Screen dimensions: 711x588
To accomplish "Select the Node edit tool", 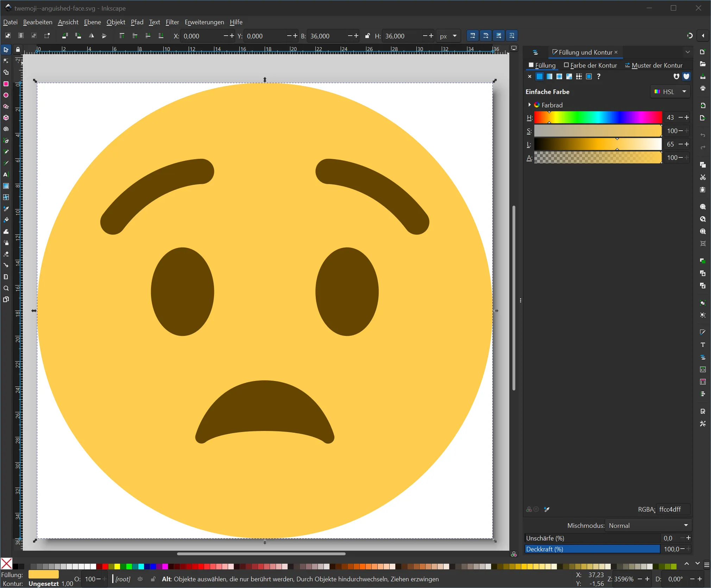I will (x=6, y=61).
